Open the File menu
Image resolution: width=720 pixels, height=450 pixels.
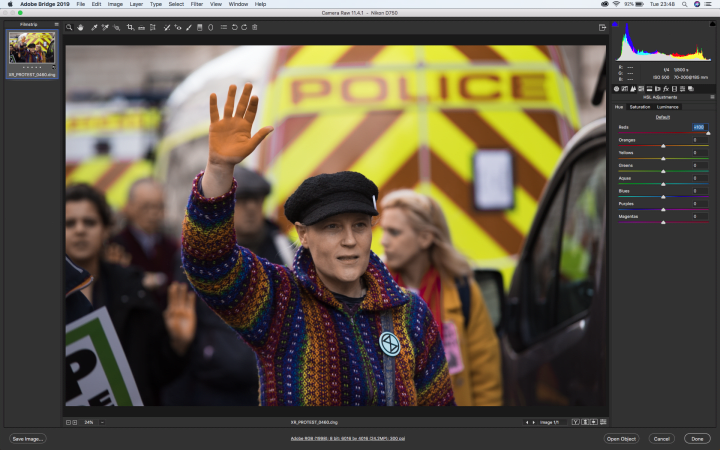81,4
